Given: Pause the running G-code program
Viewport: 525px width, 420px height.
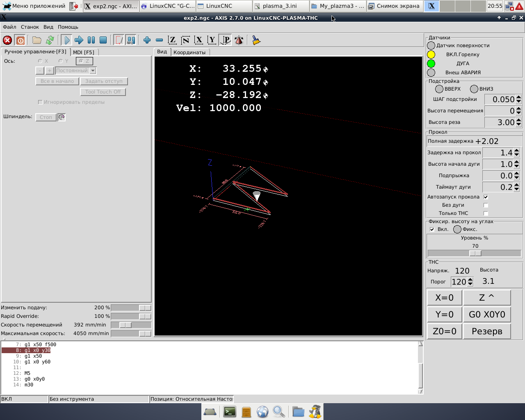Looking at the screenshot, I should (91, 40).
